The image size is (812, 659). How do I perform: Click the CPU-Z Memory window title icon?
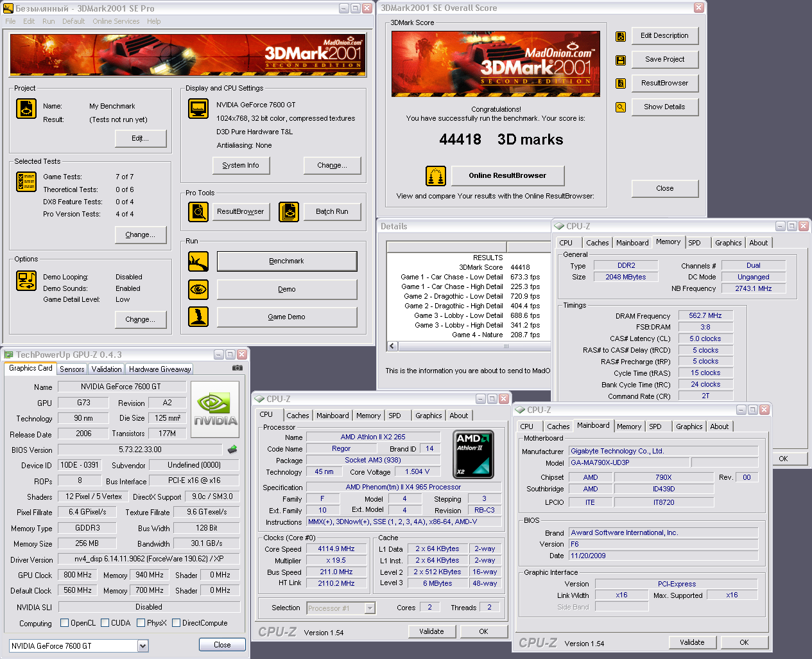click(x=559, y=226)
